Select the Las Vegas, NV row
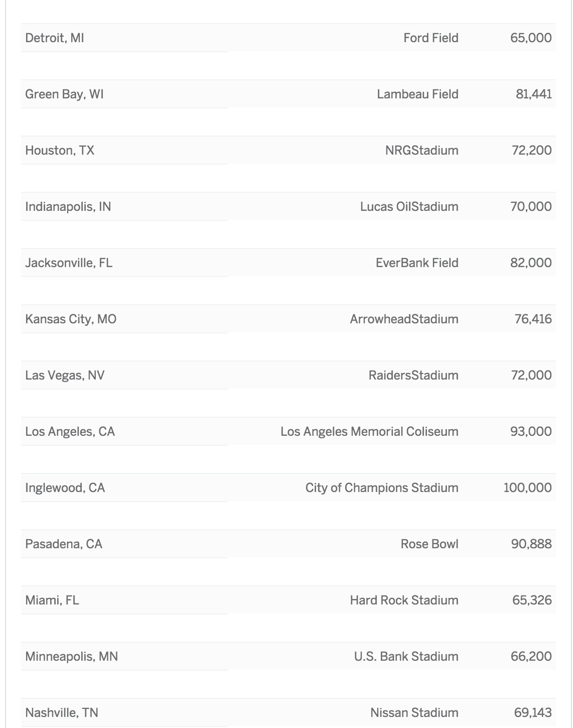The image size is (573, 728). click(x=65, y=376)
